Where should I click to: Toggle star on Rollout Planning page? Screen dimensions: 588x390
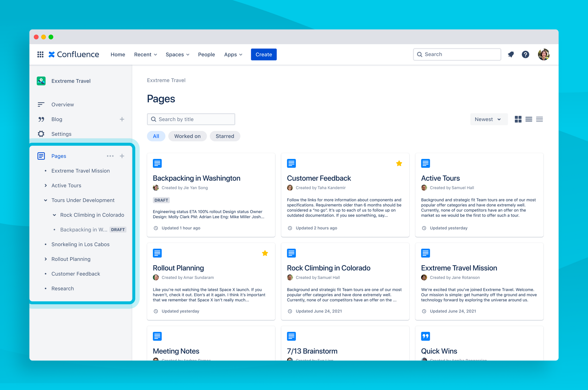pos(265,253)
